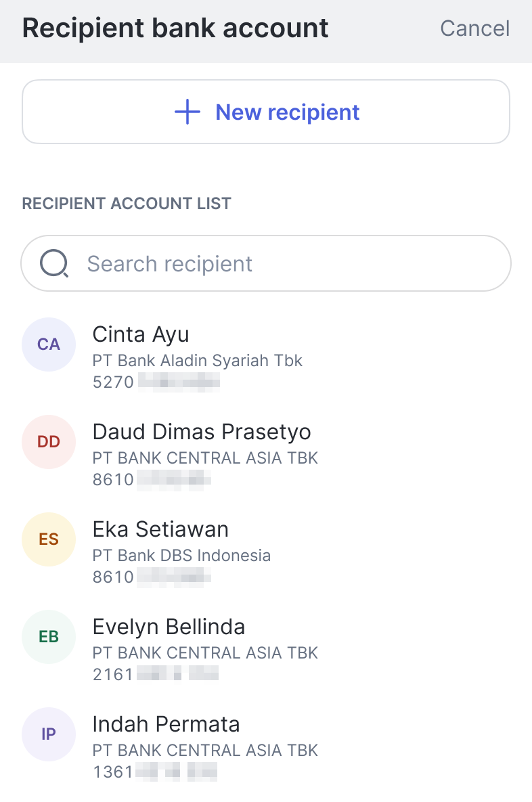Click the ES avatar icon
The image size is (532, 802).
coord(49,539)
